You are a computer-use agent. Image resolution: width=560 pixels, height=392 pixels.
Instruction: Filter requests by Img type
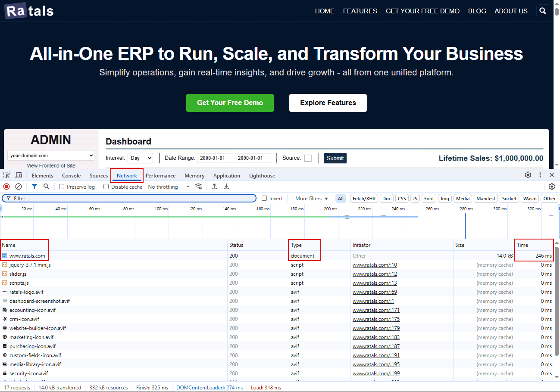pyautogui.click(x=444, y=198)
